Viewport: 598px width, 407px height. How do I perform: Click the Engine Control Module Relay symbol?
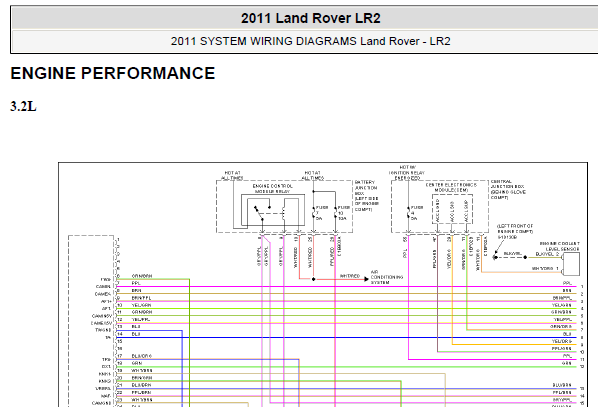point(273,211)
